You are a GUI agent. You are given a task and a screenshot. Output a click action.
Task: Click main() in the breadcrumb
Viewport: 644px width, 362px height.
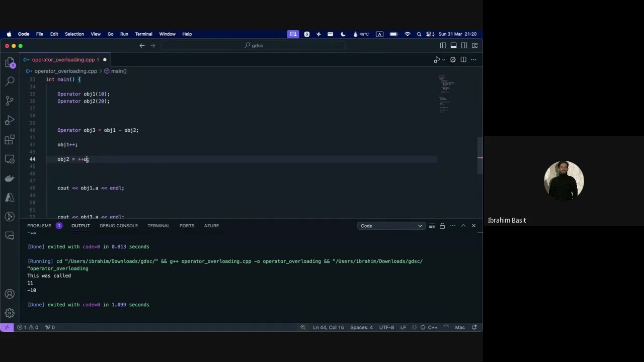119,71
